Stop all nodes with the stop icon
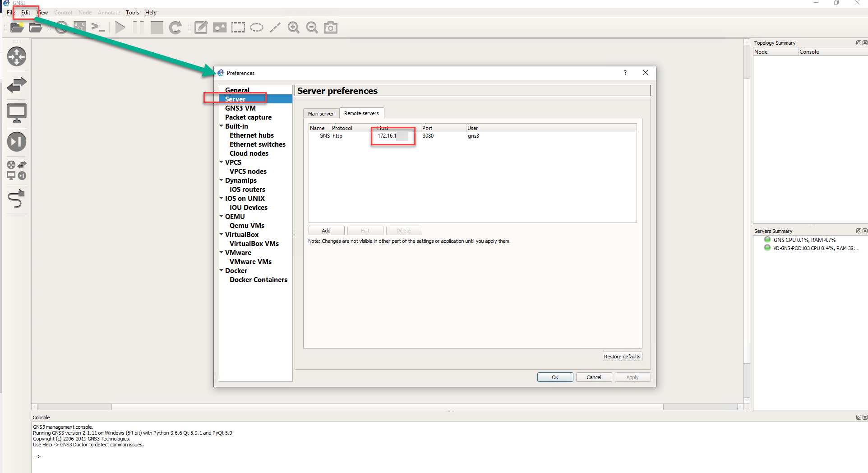The image size is (868, 473). click(x=157, y=28)
